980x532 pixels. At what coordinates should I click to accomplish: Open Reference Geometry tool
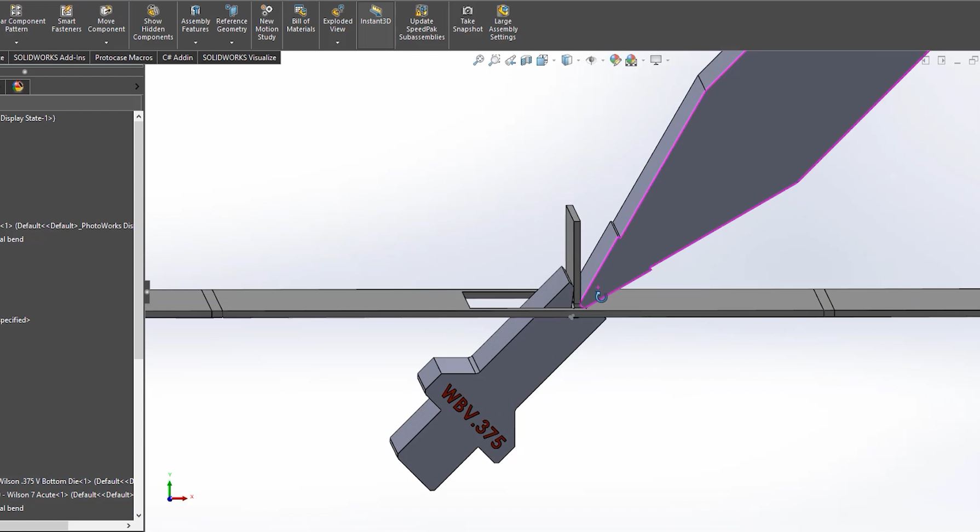tap(232, 19)
